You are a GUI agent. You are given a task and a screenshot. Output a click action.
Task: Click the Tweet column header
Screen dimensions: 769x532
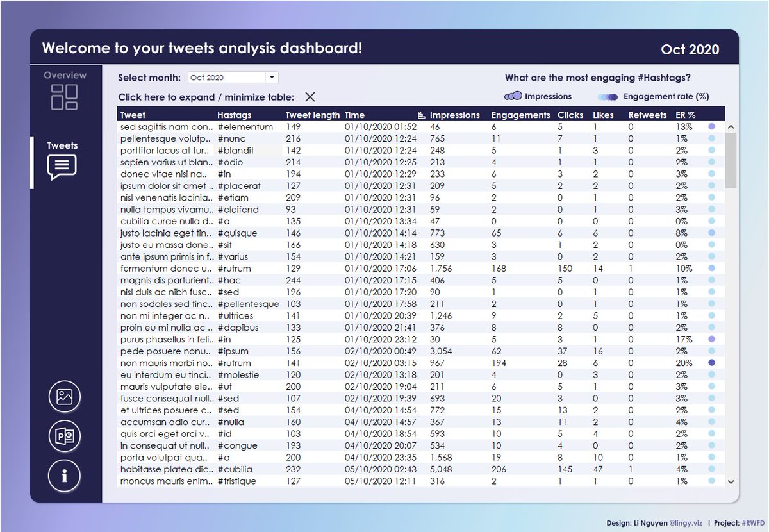(x=133, y=115)
